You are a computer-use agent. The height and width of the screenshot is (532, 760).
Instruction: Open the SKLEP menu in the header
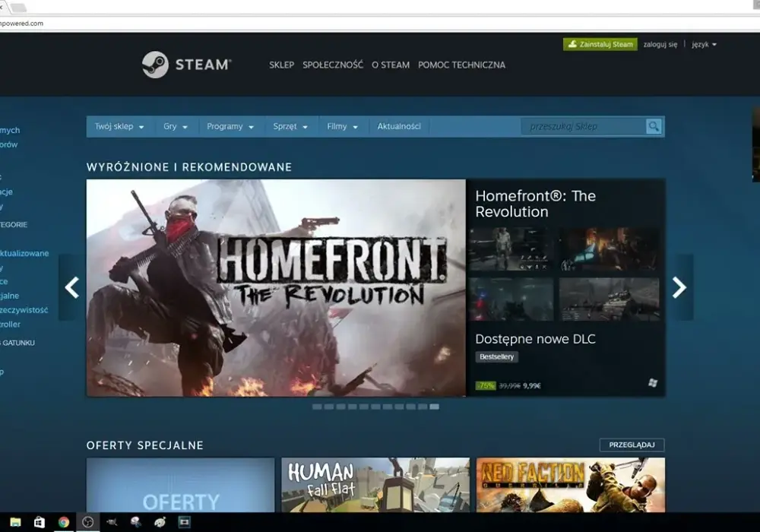pyautogui.click(x=282, y=65)
